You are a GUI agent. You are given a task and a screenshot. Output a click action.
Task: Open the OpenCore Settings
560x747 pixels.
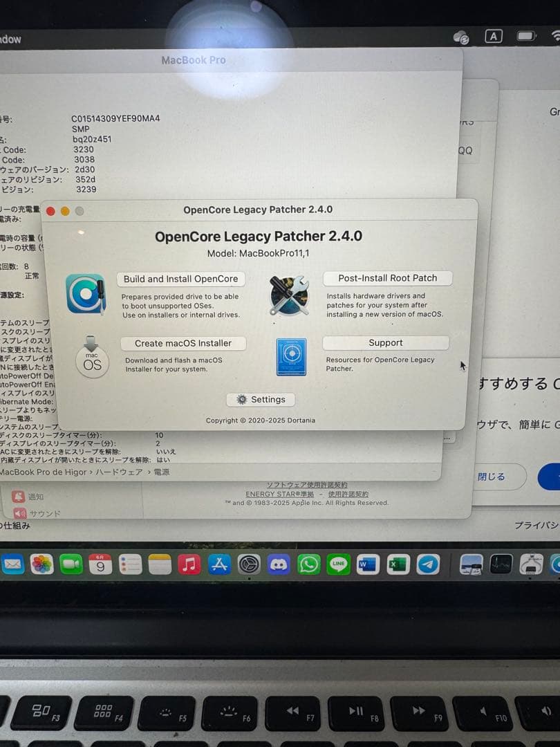(261, 399)
